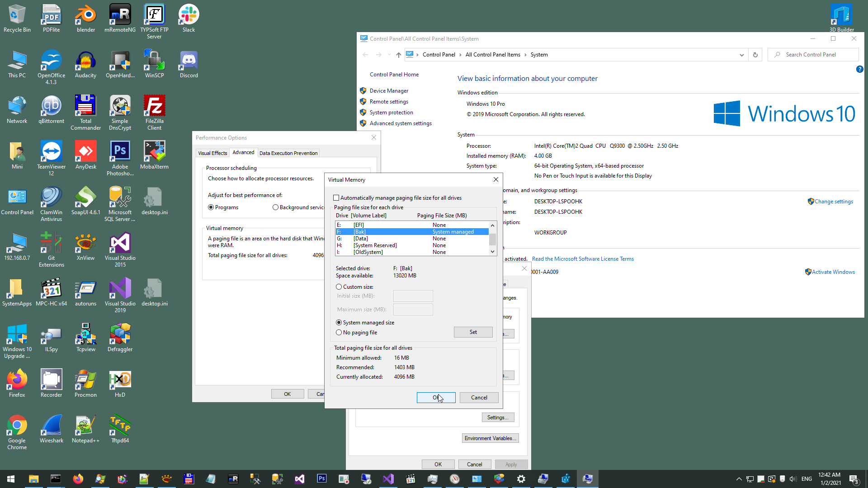
Task: Click the Control Panel refresh icon
Action: [755, 55]
